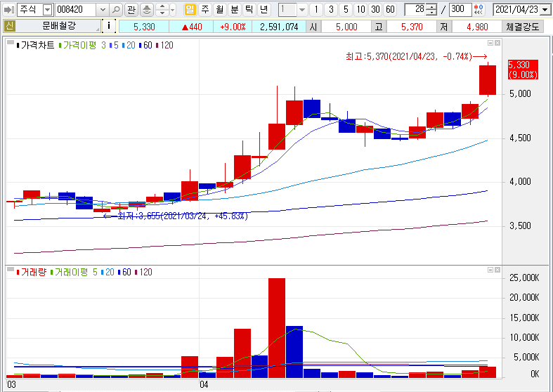
Task: Click the open price value 5,000 in the quote bar
Action: [x=346, y=27]
